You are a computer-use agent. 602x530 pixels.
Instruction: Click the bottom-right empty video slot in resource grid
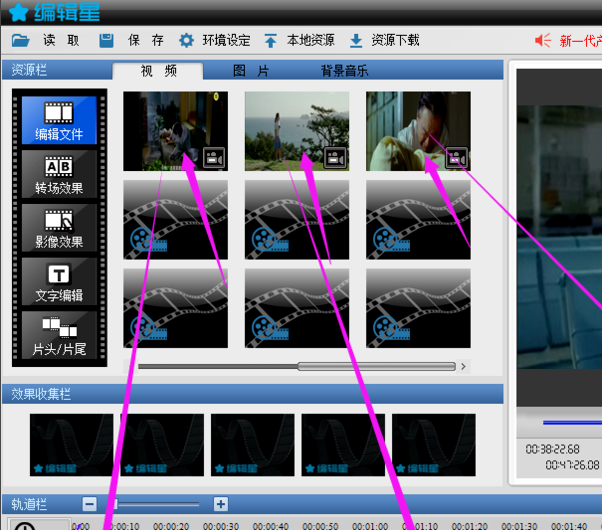click(x=418, y=308)
